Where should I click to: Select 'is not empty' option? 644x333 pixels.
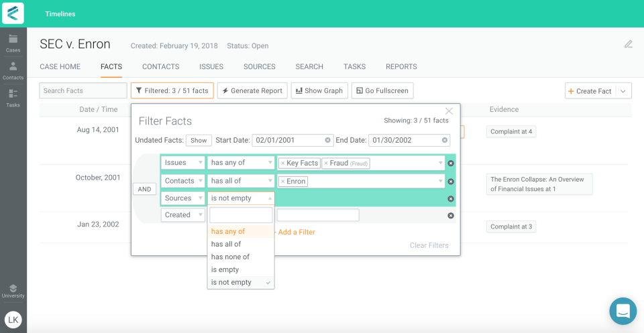tap(241, 282)
